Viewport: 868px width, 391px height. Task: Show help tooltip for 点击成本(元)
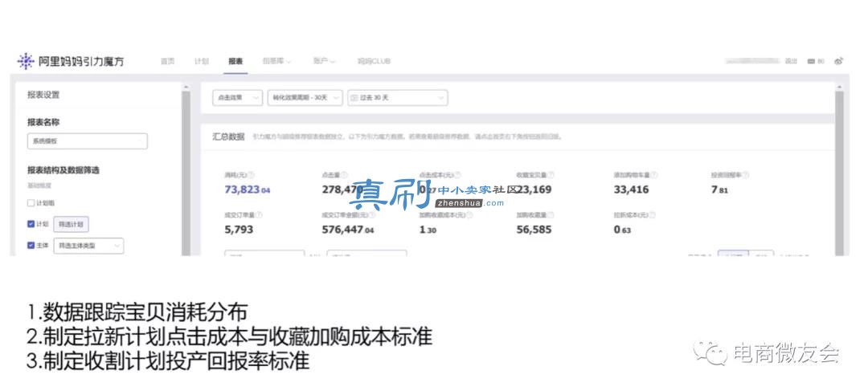point(457,175)
